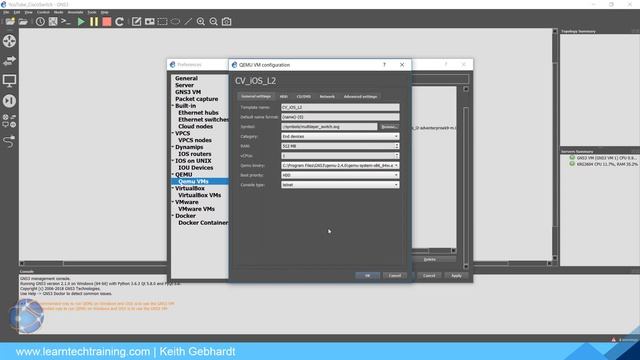Browse end devices monitor icon

click(x=9, y=81)
